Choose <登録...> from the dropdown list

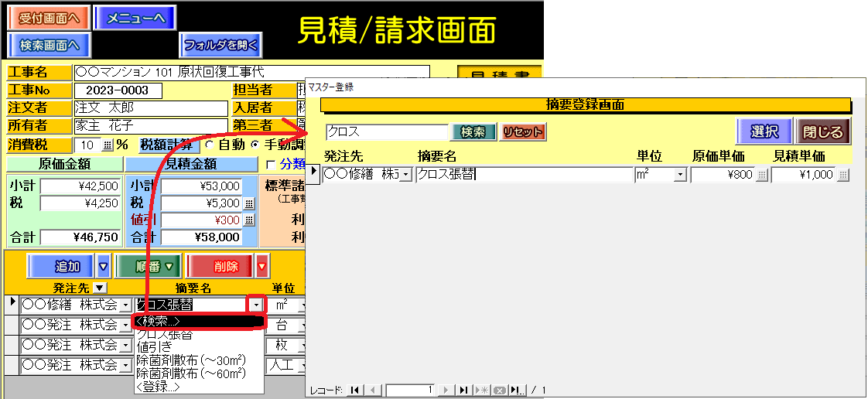click(x=158, y=386)
